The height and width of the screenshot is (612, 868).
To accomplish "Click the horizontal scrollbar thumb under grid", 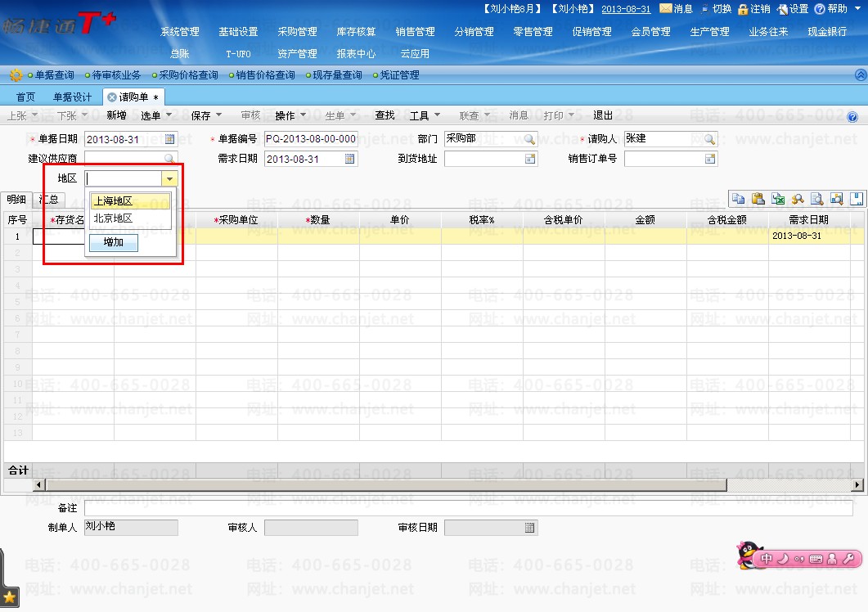I will [386, 485].
